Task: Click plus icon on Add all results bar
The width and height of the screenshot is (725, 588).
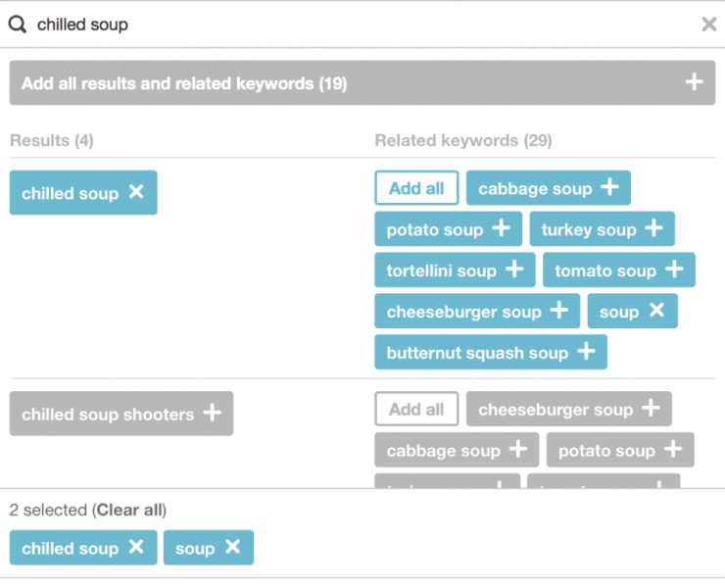Action: (694, 82)
